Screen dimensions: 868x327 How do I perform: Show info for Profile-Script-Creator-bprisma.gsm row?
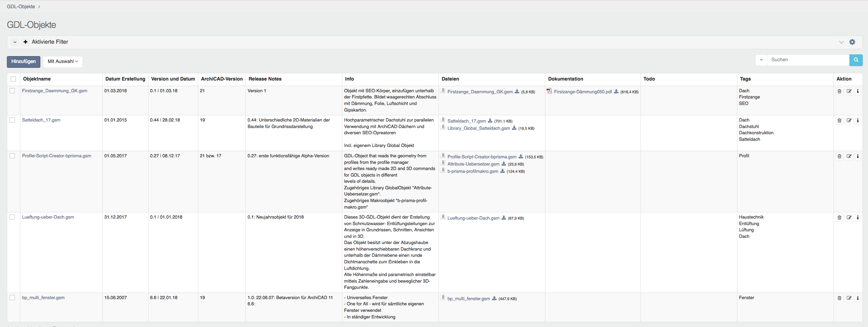click(858, 156)
